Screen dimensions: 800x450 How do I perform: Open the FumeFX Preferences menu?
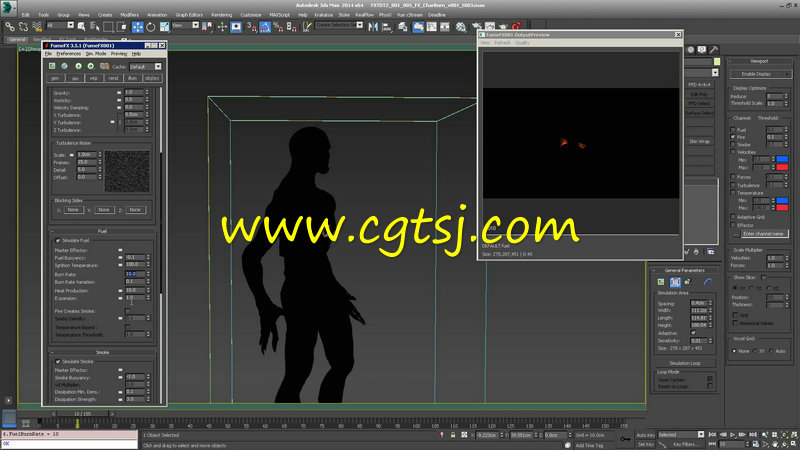(68, 54)
